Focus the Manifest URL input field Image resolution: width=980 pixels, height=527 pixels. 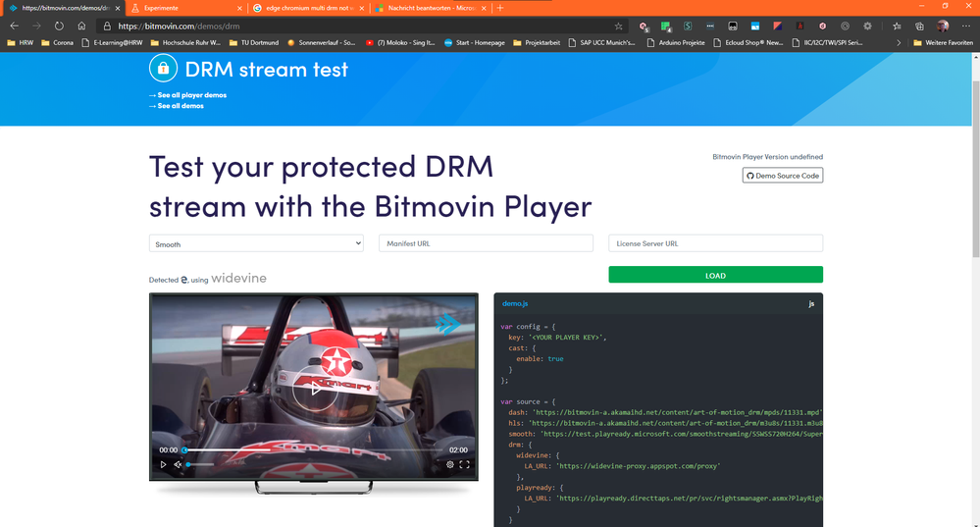(486, 243)
